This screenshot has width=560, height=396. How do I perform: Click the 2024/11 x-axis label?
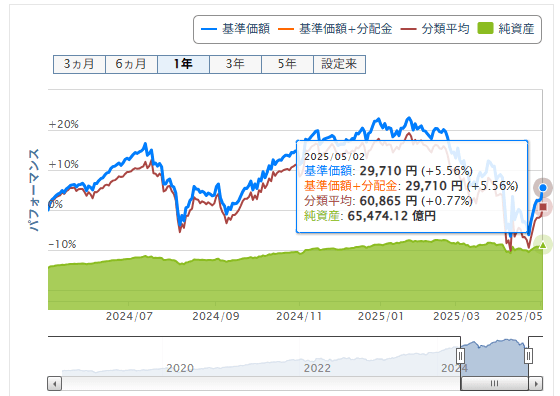[x=299, y=316]
